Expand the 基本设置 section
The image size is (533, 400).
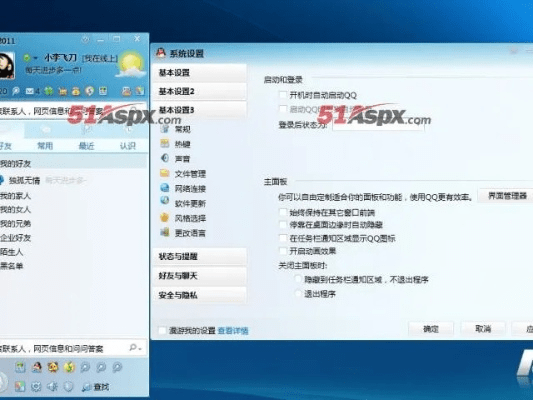(x=200, y=72)
